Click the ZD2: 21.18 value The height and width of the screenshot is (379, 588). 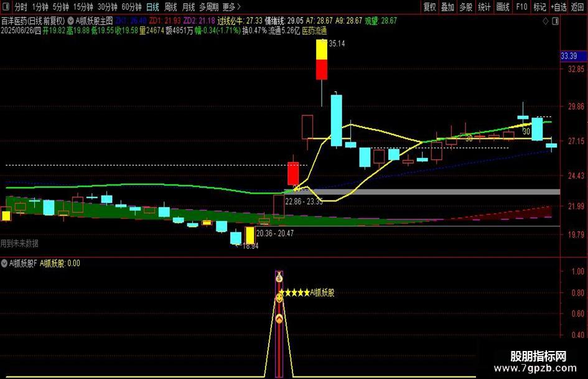coord(199,21)
